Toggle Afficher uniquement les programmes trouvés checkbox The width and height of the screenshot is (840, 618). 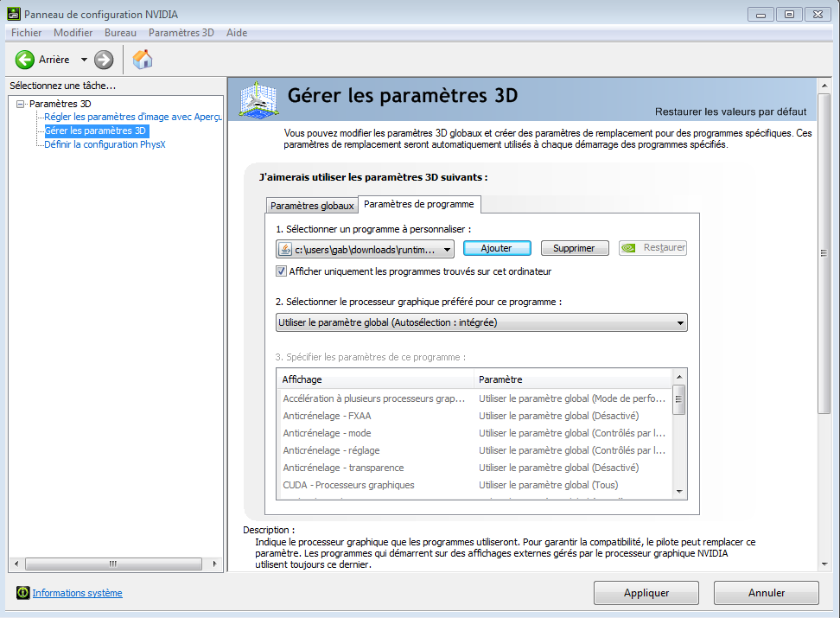click(x=281, y=271)
